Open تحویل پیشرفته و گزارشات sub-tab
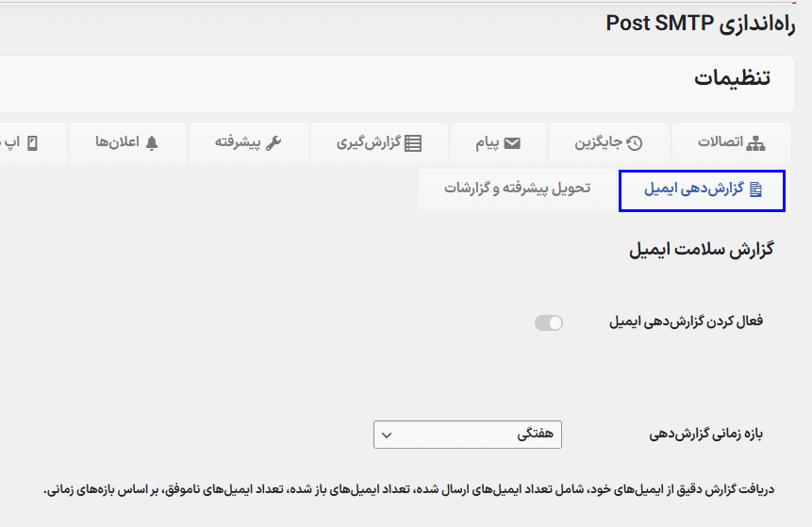 click(x=517, y=189)
